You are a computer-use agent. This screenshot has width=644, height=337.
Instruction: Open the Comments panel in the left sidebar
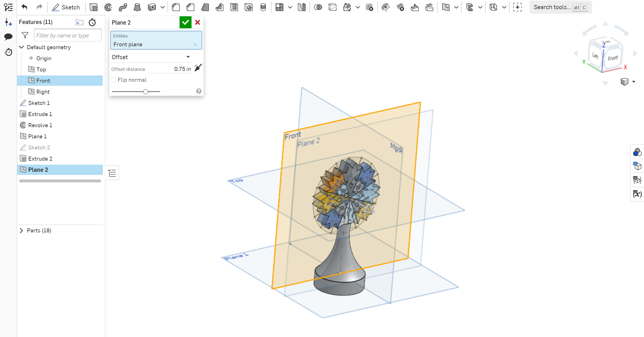coord(8,37)
